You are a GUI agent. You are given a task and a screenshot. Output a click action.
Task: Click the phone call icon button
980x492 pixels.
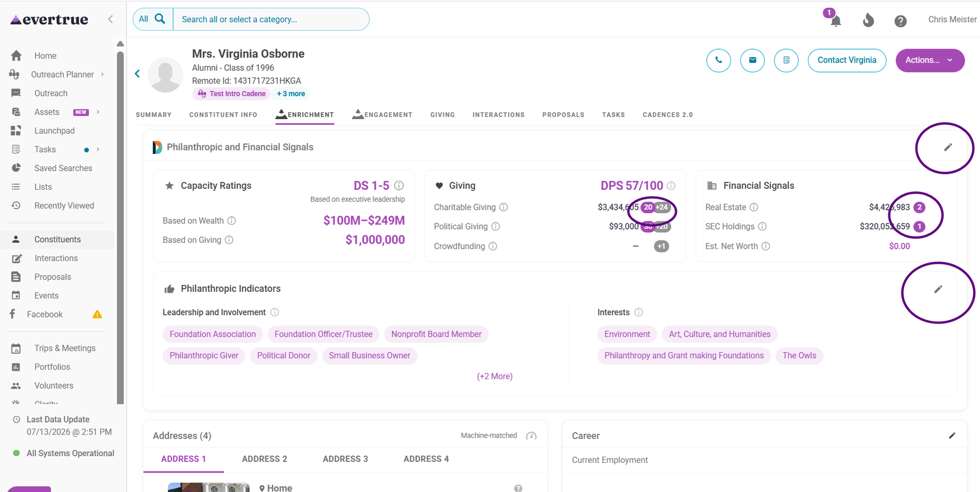pos(718,60)
